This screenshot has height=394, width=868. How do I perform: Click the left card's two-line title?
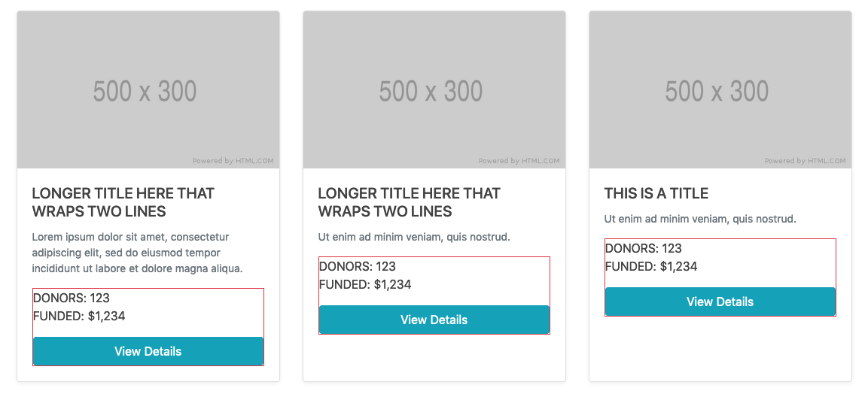(x=123, y=202)
